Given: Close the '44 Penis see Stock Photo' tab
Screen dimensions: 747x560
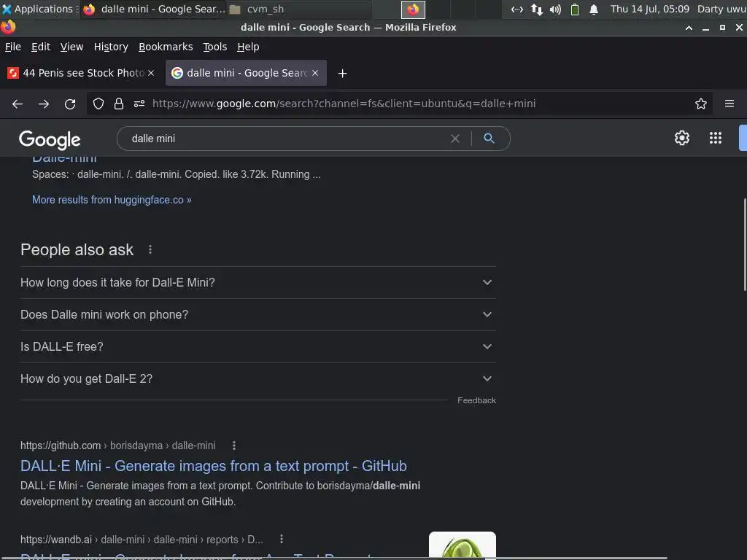Looking at the screenshot, I should 151,73.
